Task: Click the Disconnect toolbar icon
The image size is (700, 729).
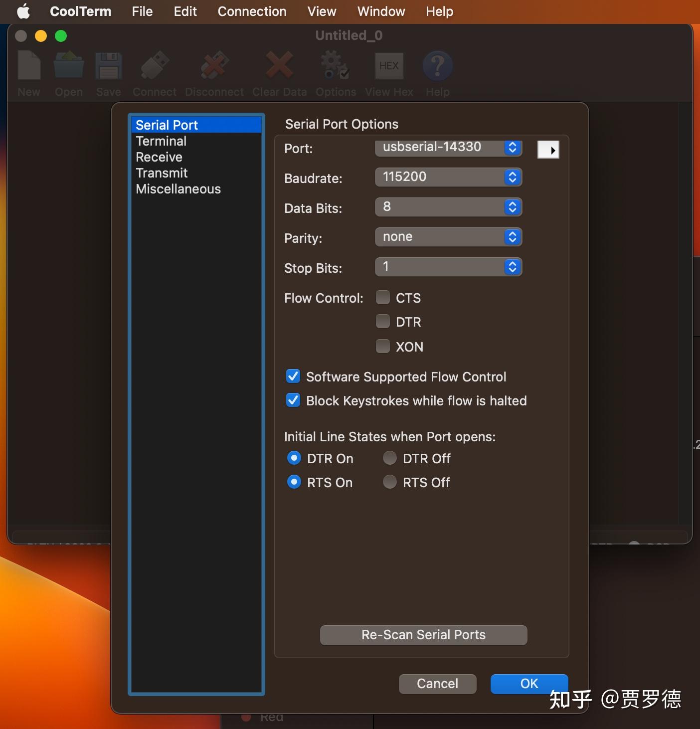Action: point(214,66)
